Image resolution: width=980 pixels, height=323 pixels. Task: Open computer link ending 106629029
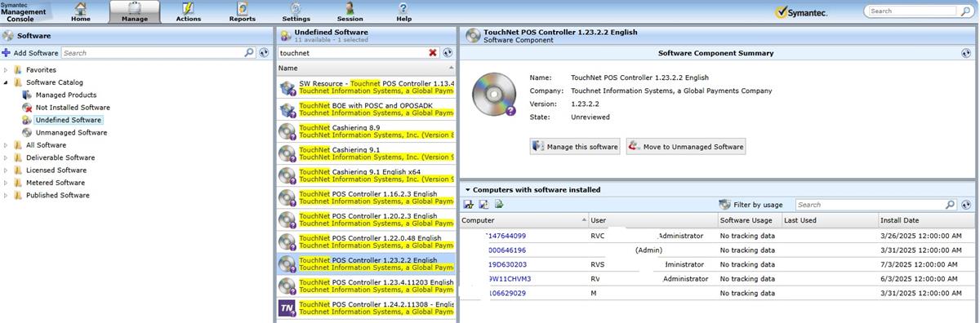506,293
